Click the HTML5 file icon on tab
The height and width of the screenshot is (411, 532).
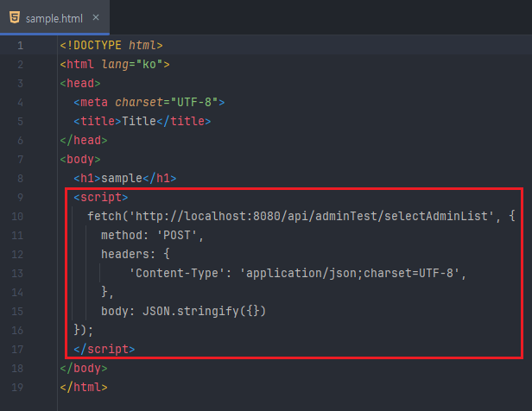point(15,17)
